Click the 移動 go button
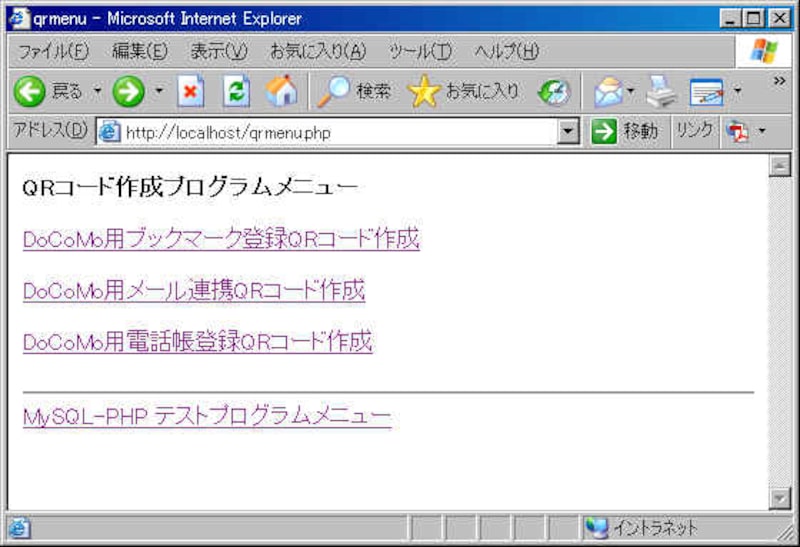Image resolution: width=800 pixels, height=547 pixels. 624,132
